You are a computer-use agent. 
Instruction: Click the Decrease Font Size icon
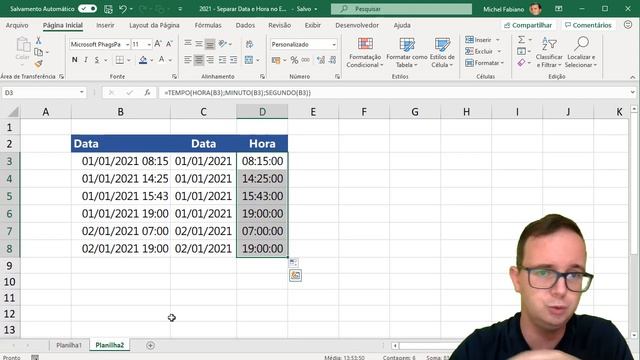169,44
